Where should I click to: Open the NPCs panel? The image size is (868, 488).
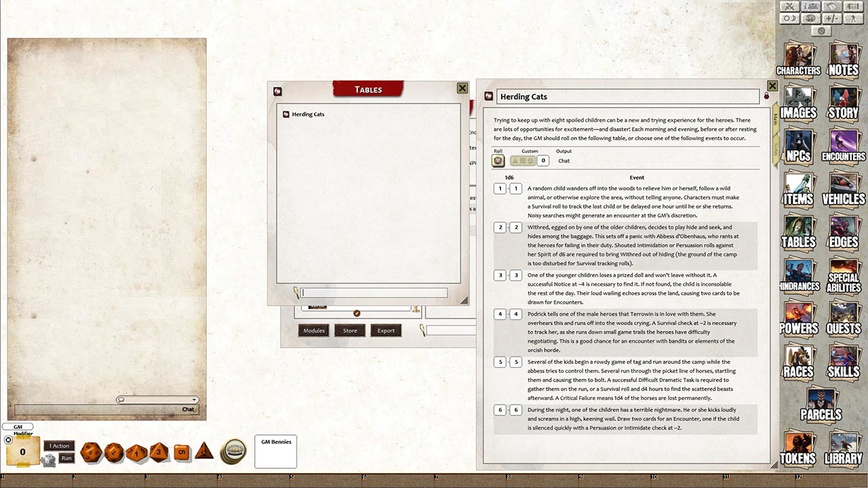(799, 150)
